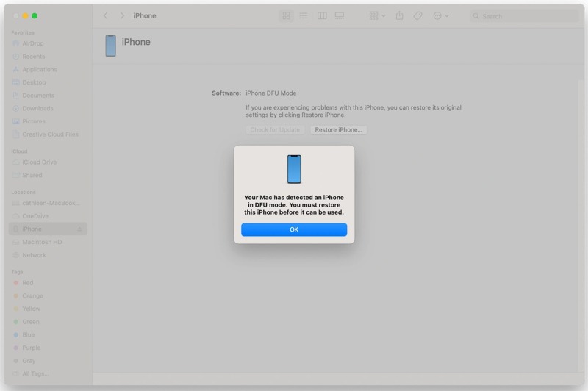The height and width of the screenshot is (391, 588).
Task: Open iCloud Drive in the sidebar
Action: pos(48,162)
